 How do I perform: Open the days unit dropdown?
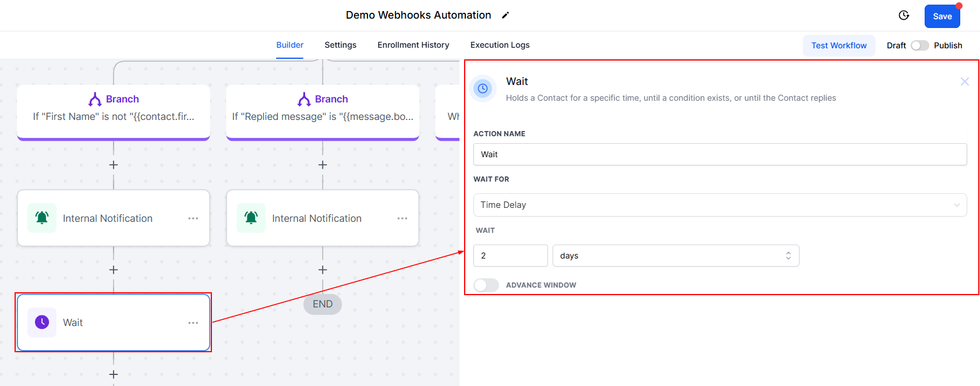(675, 256)
